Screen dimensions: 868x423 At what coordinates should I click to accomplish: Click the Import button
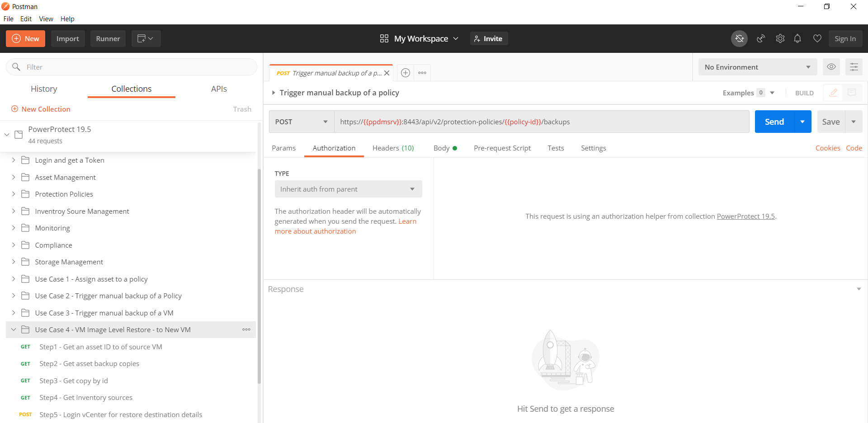pyautogui.click(x=68, y=39)
